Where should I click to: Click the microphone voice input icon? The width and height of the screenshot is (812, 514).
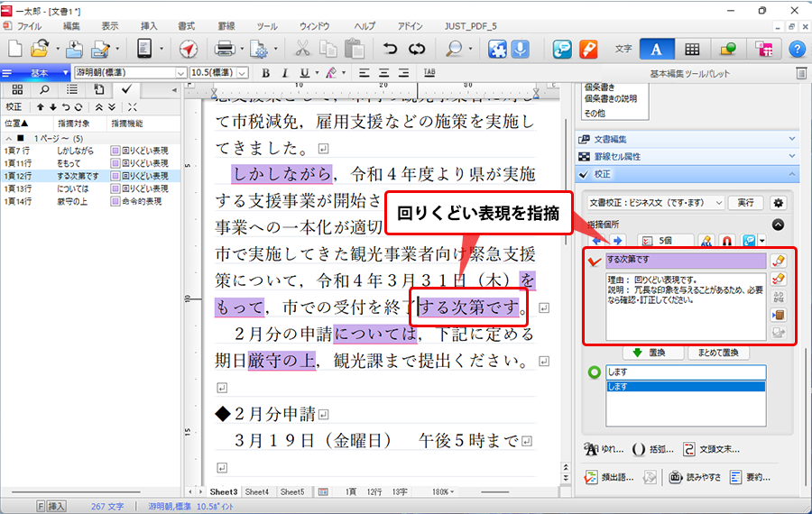[x=521, y=49]
